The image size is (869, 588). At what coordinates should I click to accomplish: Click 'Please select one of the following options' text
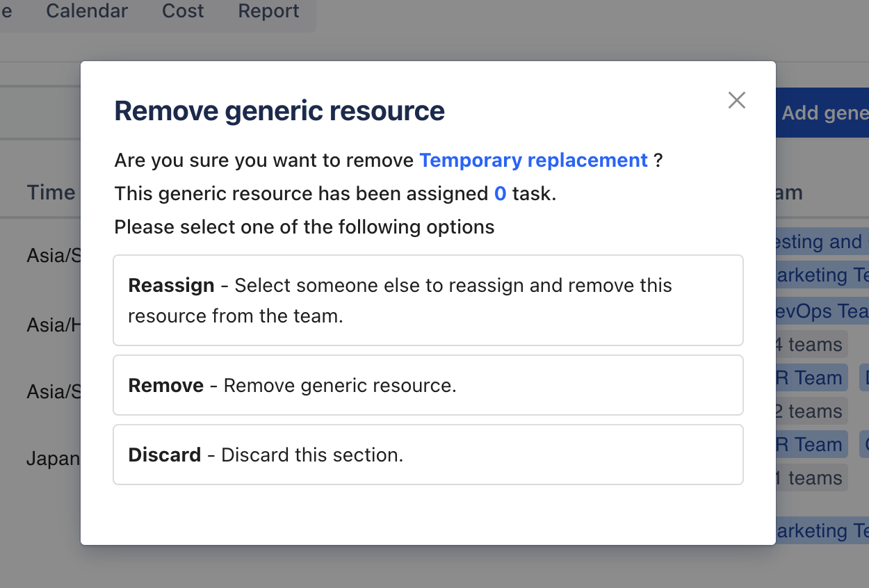tap(304, 227)
